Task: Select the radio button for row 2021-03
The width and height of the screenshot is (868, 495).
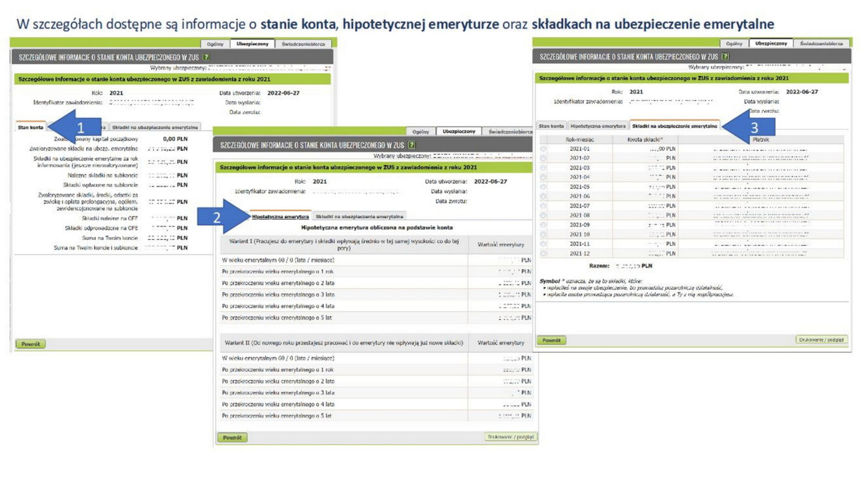Action: [x=543, y=168]
